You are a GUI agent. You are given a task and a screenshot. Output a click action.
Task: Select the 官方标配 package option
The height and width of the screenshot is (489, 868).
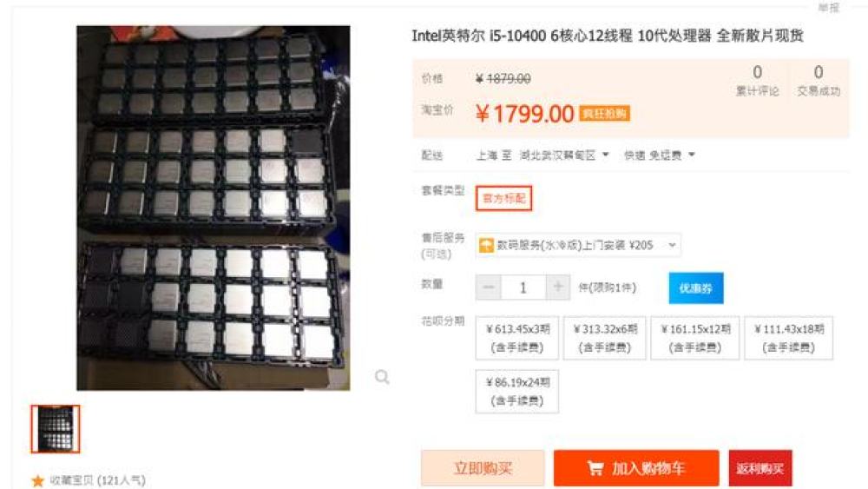pos(503,198)
